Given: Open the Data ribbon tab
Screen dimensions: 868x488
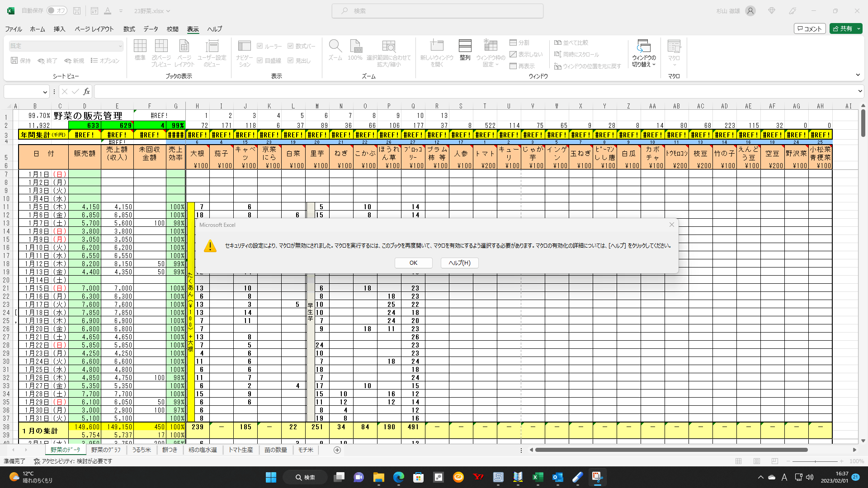Looking at the screenshot, I should pos(151,29).
